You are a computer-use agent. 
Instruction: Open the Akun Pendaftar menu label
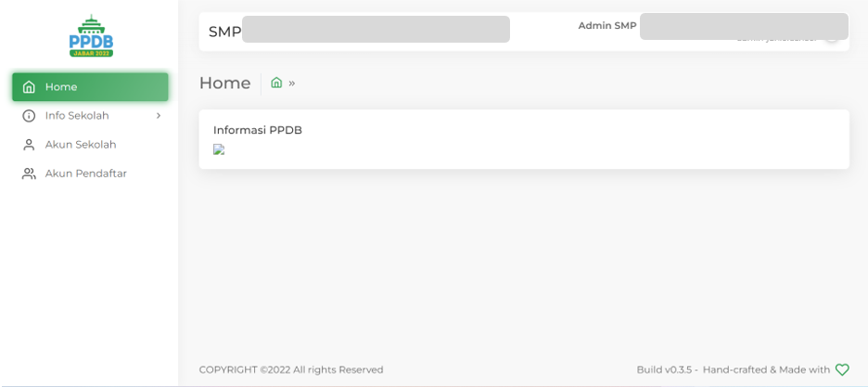pyautogui.click(x=85, y=174)
